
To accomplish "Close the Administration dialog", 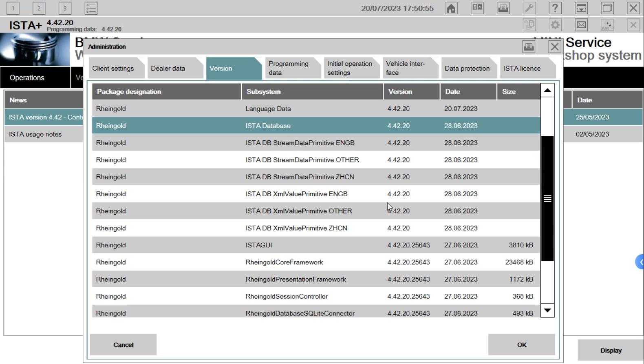I will pos(555,47).
